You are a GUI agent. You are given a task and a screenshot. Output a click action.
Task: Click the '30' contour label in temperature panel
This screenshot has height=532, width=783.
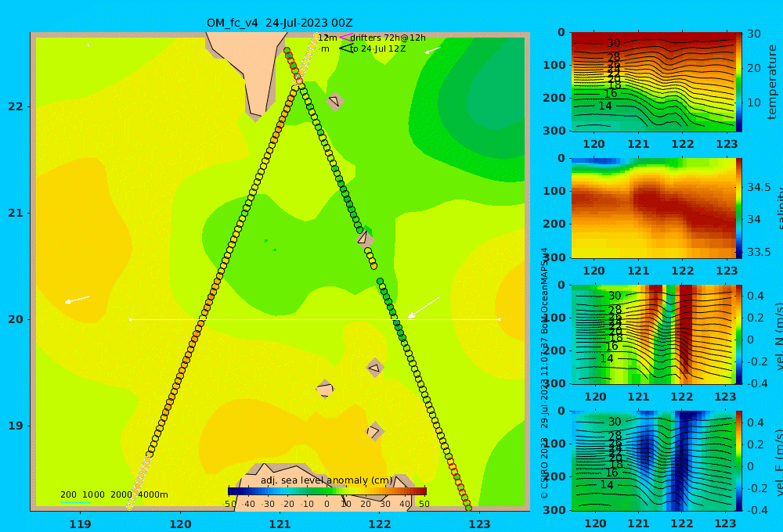pos(613,43)
